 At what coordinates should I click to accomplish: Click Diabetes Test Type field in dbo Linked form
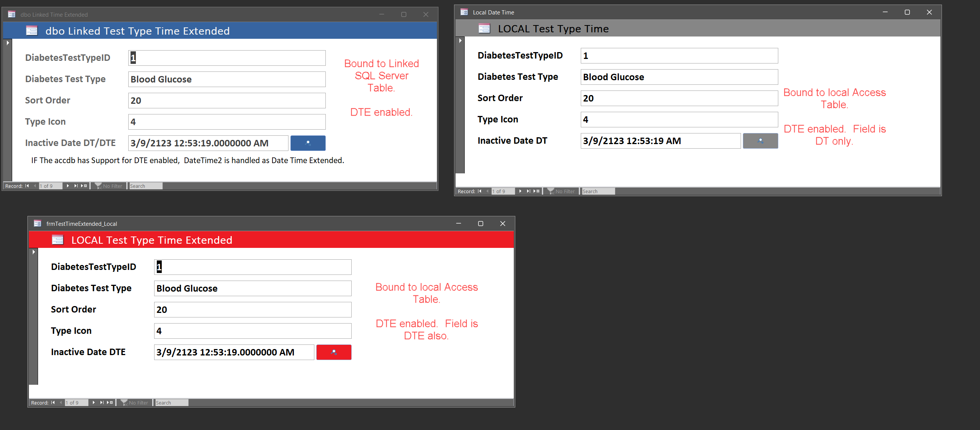226,79
